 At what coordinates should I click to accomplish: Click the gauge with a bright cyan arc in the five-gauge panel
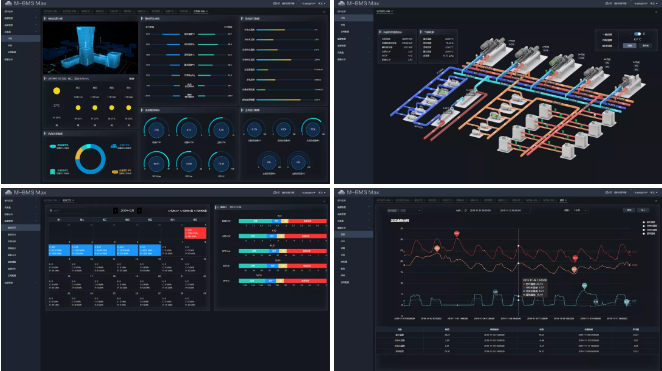(312, 129)
